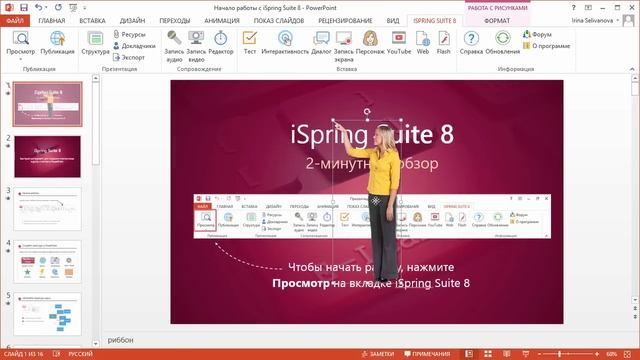Insert Интерактивность interaction
Screen dimensions: 640x360
coord(285,38)
